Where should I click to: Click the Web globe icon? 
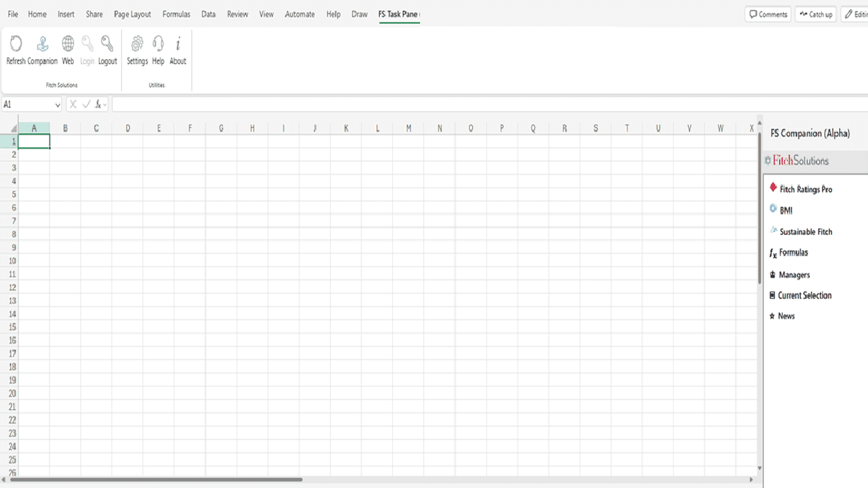click(68, 44)
